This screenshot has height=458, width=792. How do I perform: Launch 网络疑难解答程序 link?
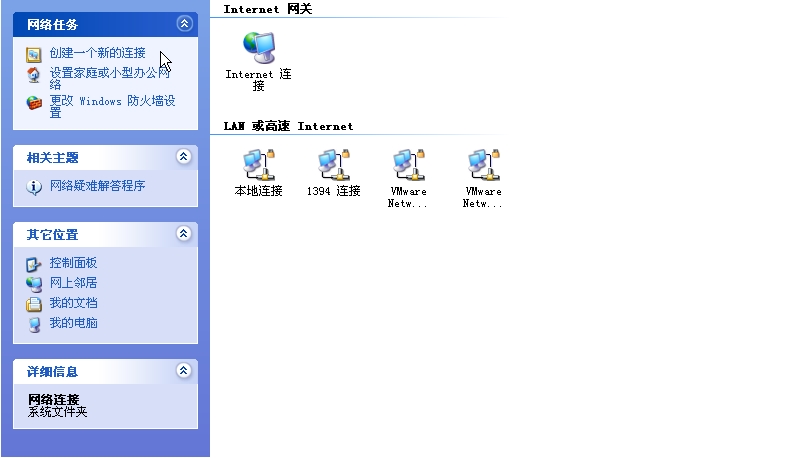coord(97,186)
